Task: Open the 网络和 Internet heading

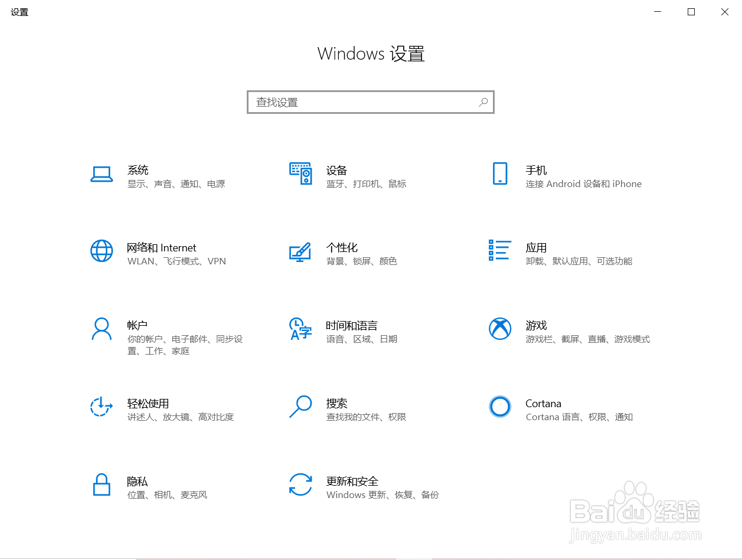Action: 162,248
